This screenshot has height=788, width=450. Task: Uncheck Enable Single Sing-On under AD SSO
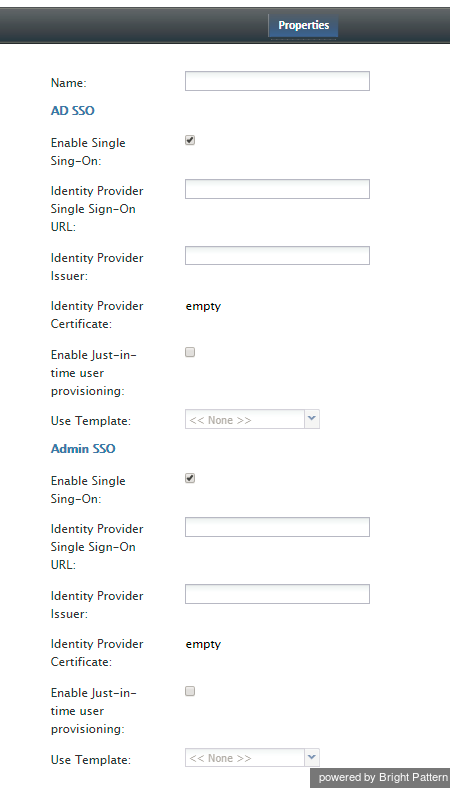point(190,141)
